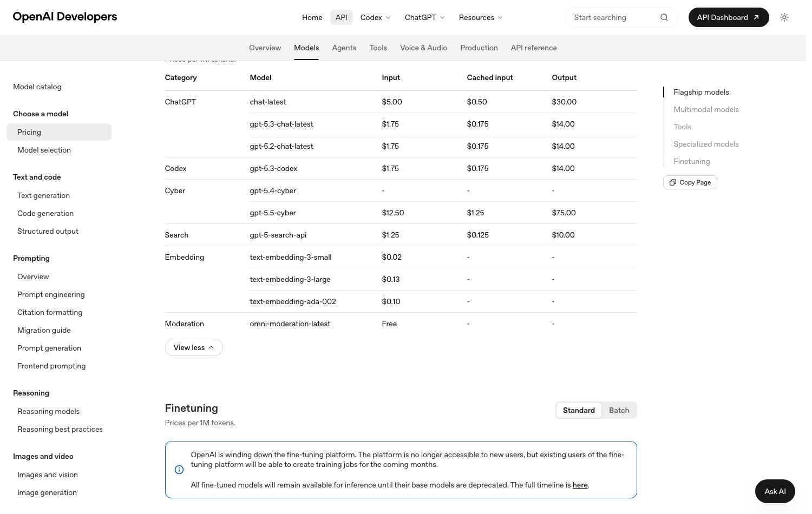812x514 pixels.
Task: Click the gpt-5.2-chat-latest model cell
Action: [x=281, y=146]
